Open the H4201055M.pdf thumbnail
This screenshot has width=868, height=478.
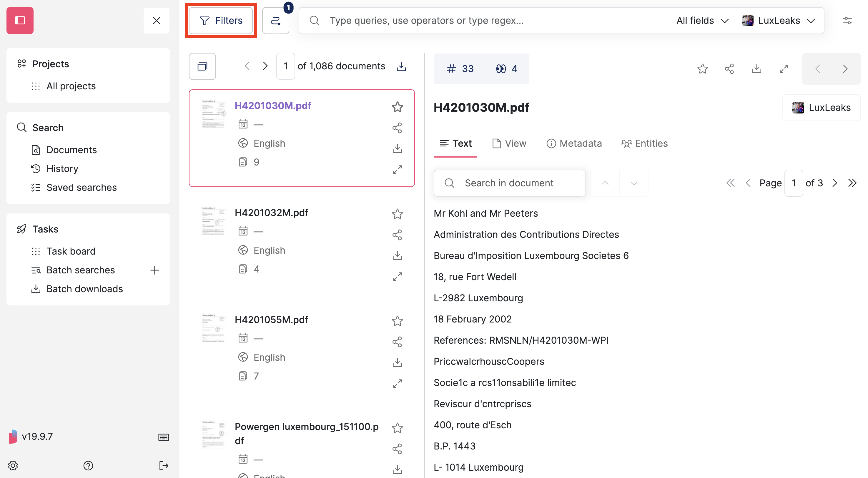213,329
